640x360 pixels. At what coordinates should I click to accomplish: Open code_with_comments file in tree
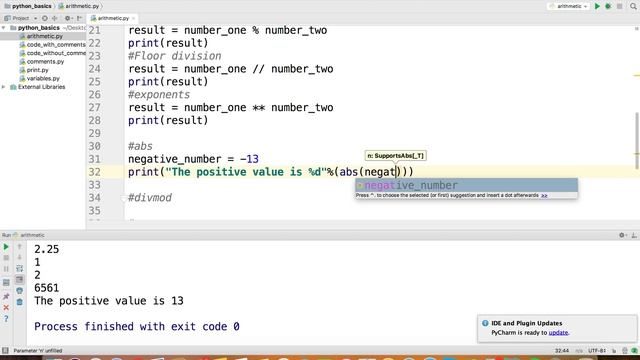[x=53, y=44]
